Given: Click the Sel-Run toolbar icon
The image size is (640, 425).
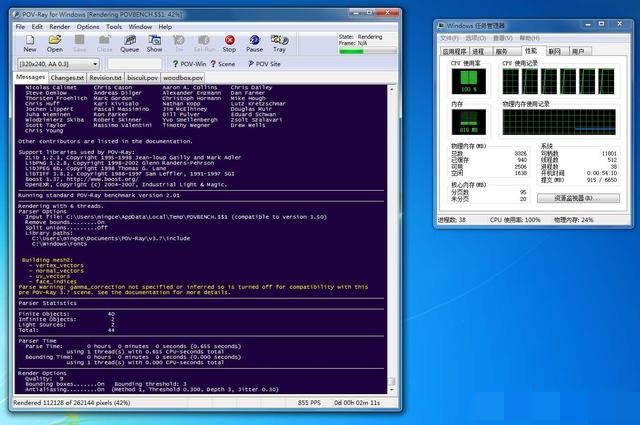Looking at the screenshot, I should (x=204, y=43).
